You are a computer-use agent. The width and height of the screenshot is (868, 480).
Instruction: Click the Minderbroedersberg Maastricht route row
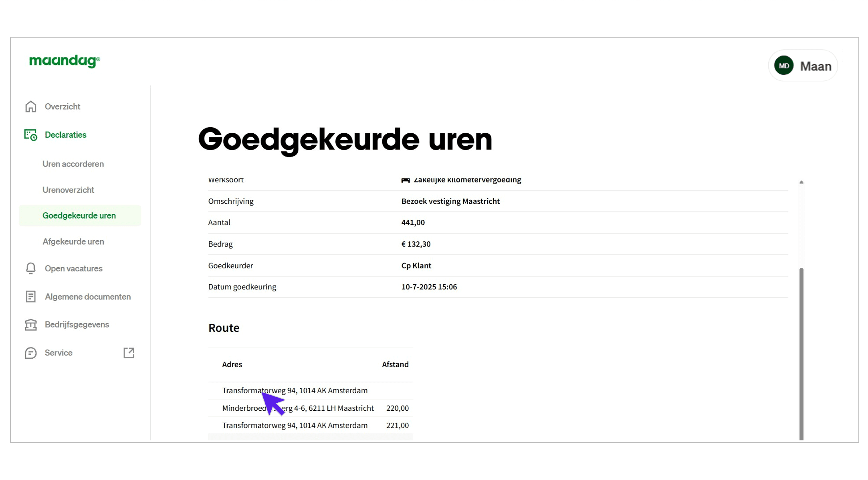[x=298, y=408]
